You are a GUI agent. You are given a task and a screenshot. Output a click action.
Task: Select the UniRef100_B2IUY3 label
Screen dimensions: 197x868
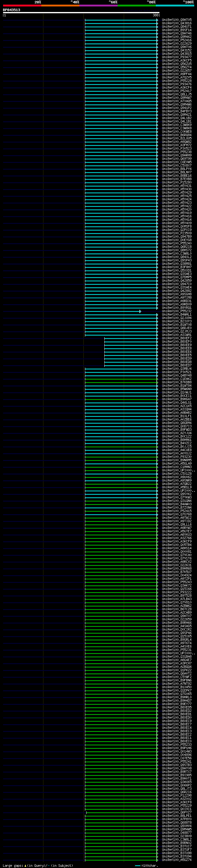tap(176, 321)
